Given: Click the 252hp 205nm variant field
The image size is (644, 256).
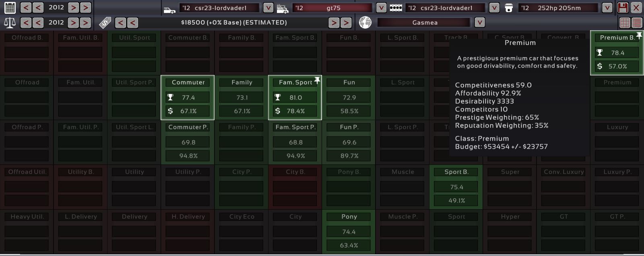Looking at the screenshot, I should (x=559, y=8).
